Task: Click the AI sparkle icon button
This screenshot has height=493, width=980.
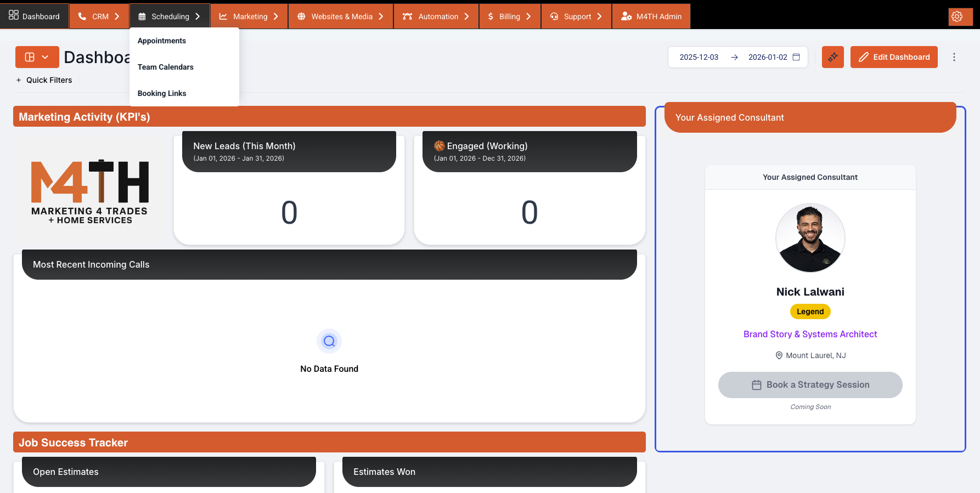Action: (x=832, y=57)
